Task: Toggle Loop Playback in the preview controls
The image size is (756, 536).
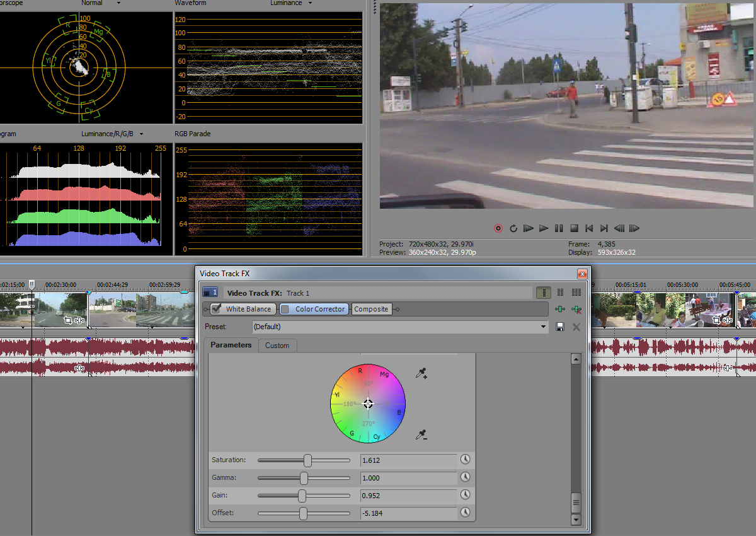Action: click(x=513, y=228)
